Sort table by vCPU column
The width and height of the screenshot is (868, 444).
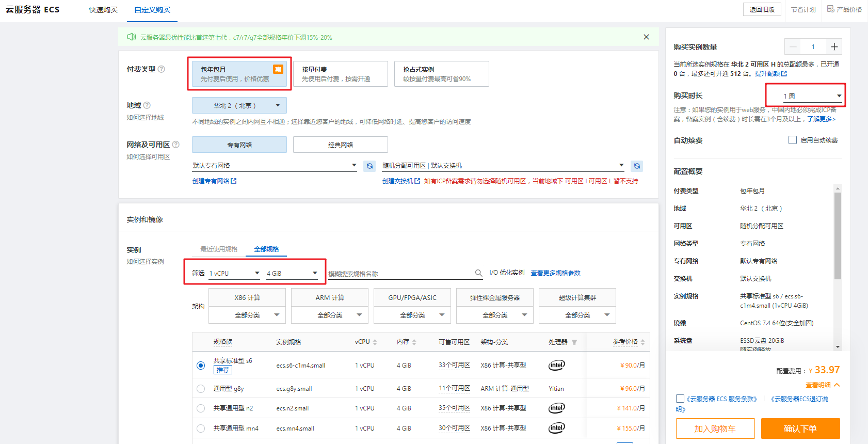(x=375, y=342)
